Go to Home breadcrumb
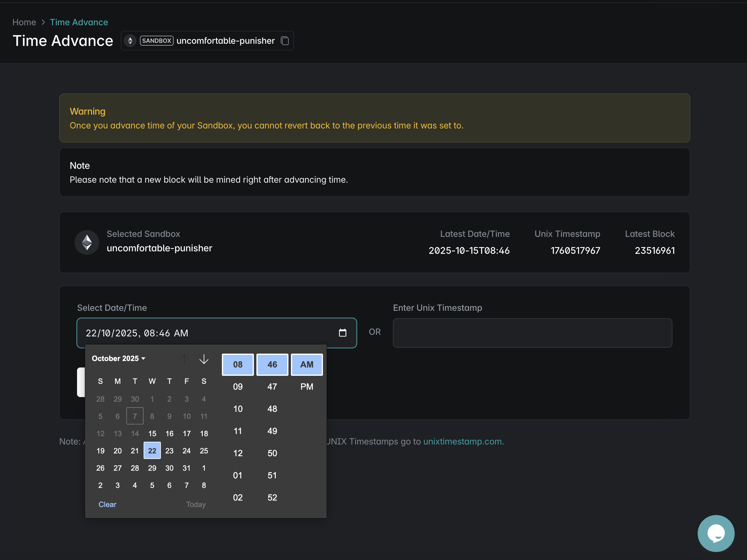 coord(24,22)
